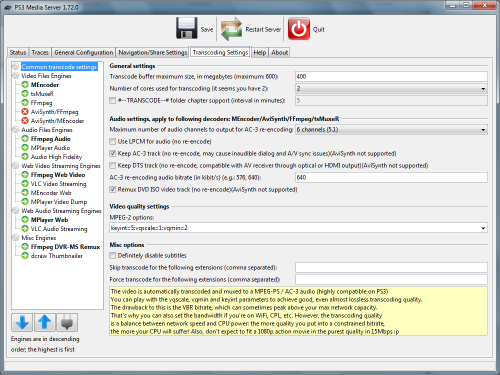Viewport: 500px width, 375px height.
Task: Click red disabled icon beside AviSynth/MEncoder
Action: (25, 121)
